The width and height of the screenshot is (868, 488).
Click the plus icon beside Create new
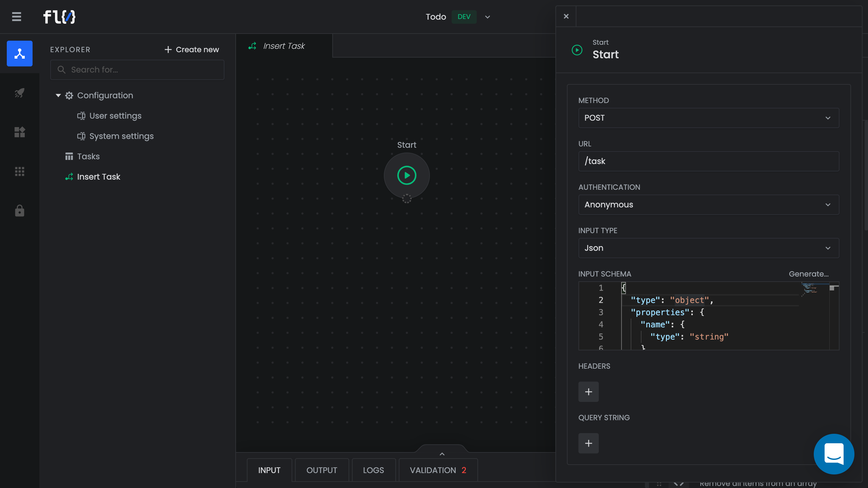click(168, 49)
